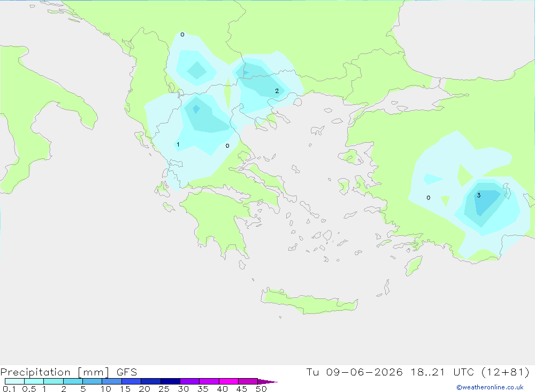Click the legend arrow tip beyond 50
This screenshot has width=535, height=392.
(268, 382)
